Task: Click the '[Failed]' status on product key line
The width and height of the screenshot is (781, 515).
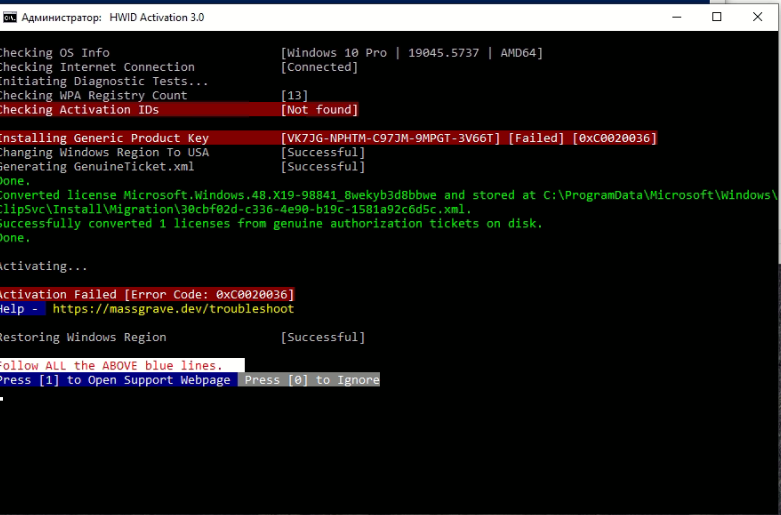Action: point(536,138)
